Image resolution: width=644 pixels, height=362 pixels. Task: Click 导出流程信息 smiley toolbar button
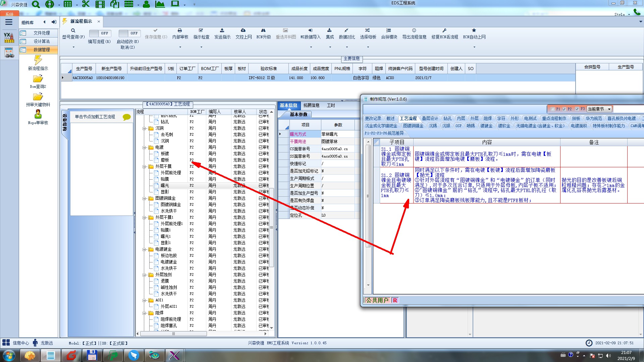click(414, 34)
